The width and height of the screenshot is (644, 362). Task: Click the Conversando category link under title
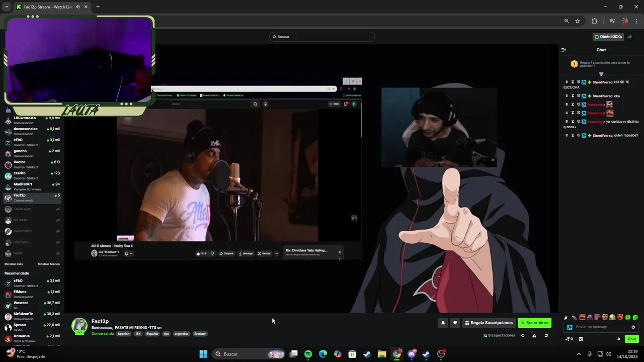click(x=103, y=334)
